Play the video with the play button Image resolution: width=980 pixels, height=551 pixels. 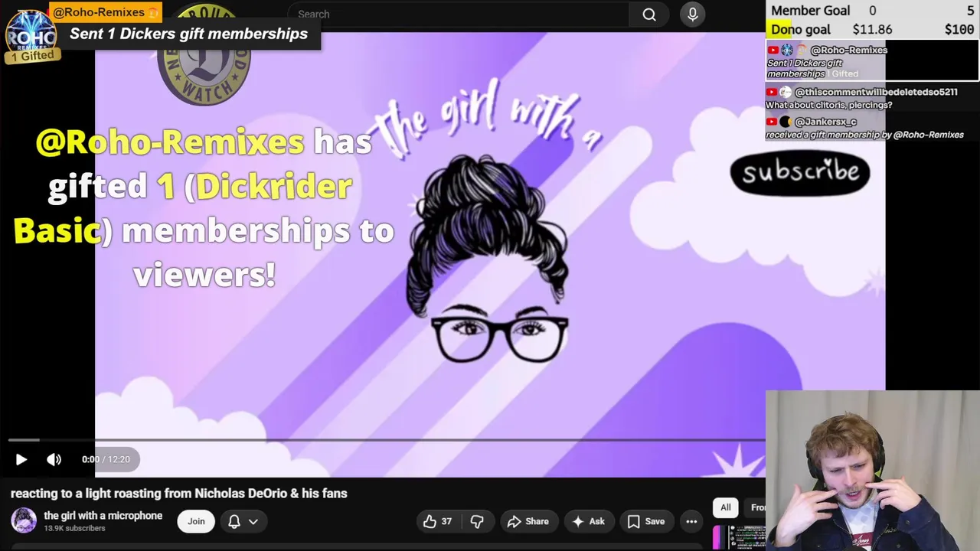click(21, 459)
